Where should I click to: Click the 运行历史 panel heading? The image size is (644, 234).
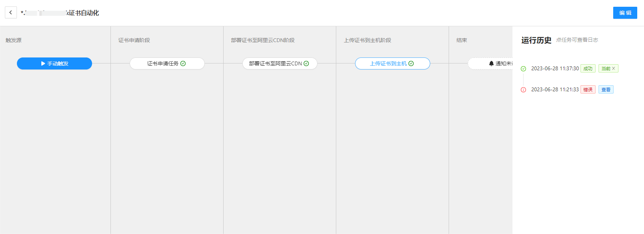[x=536, y=40]
